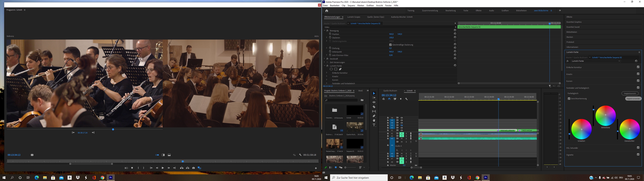Open the Lumetri-Farbe pen mask tool
The width and height of the screenshot is (644, 181).
click(x=340, y=69)
